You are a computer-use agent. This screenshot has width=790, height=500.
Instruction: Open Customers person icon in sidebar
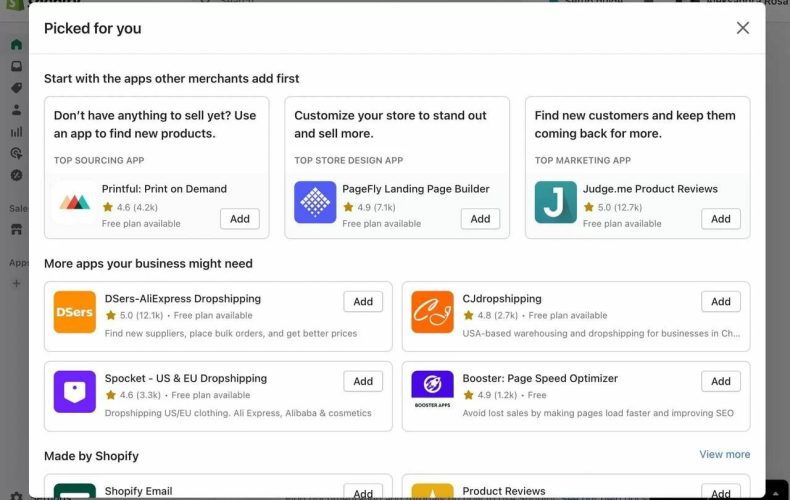coord(17,109)
